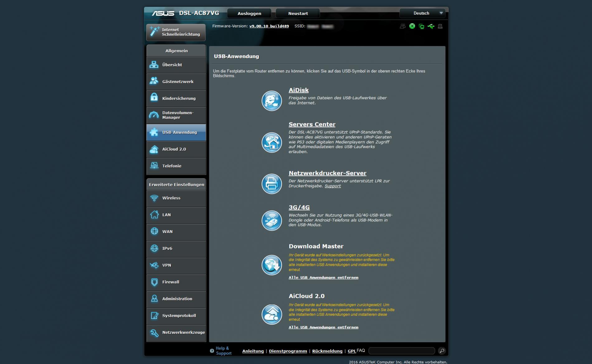Click the guest network status icon in header
This screenshot has width=592, height=364.
coord(403,26)
